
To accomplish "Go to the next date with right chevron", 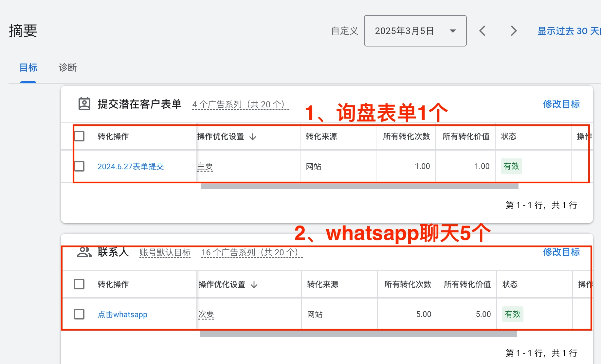I will (514, 31).
